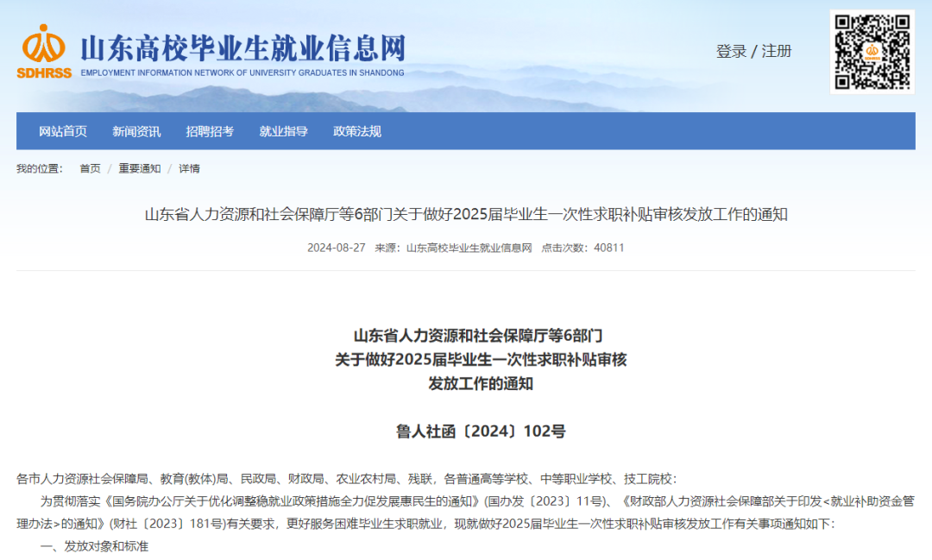Click the 登录 login link
This screenshot has height=560, width=932.
coord(731,52)
